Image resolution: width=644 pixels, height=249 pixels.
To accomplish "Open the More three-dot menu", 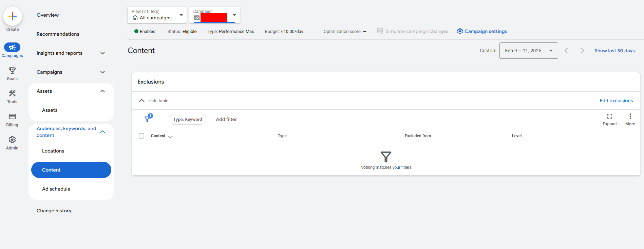I will [x=630, y=116].
